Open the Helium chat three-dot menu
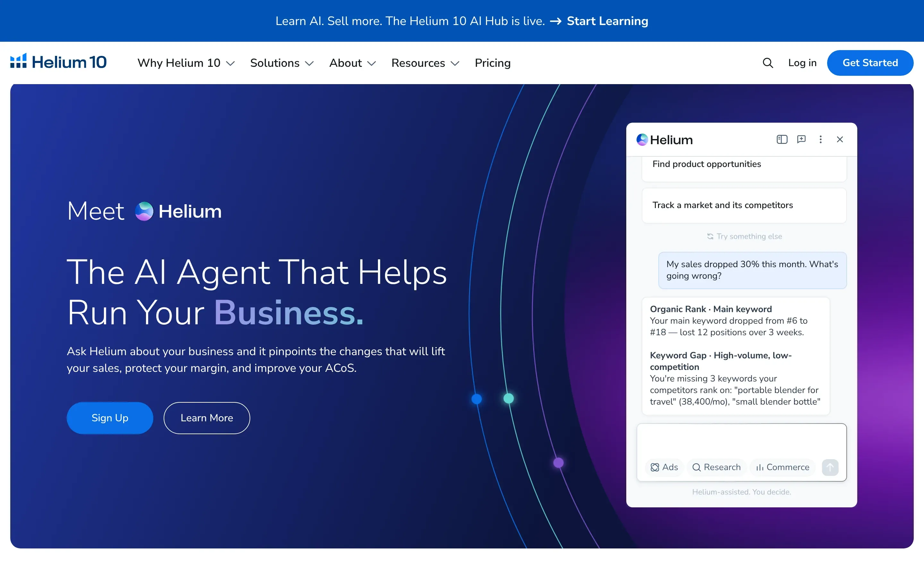Image resolution: width=924 pixels, height=578 pixels. click(x=820, y=140)
